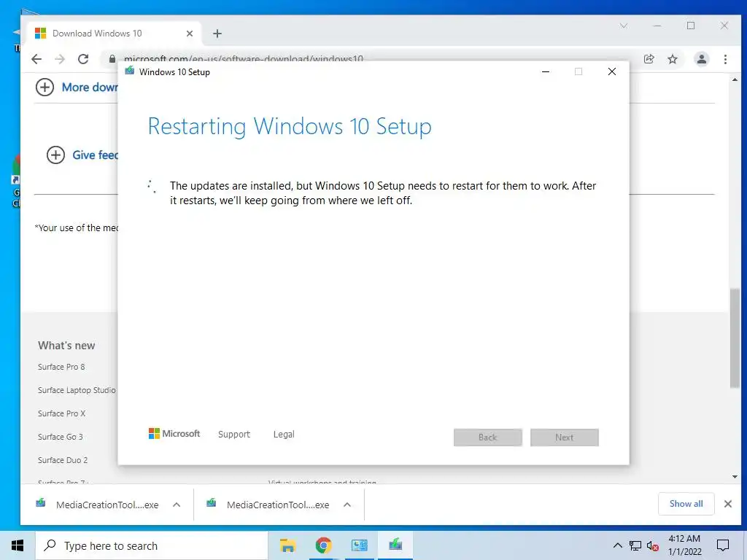This screenshot has width=747, height=560.
Task: Click the padlock site info icon
Action: pos(112,59)
